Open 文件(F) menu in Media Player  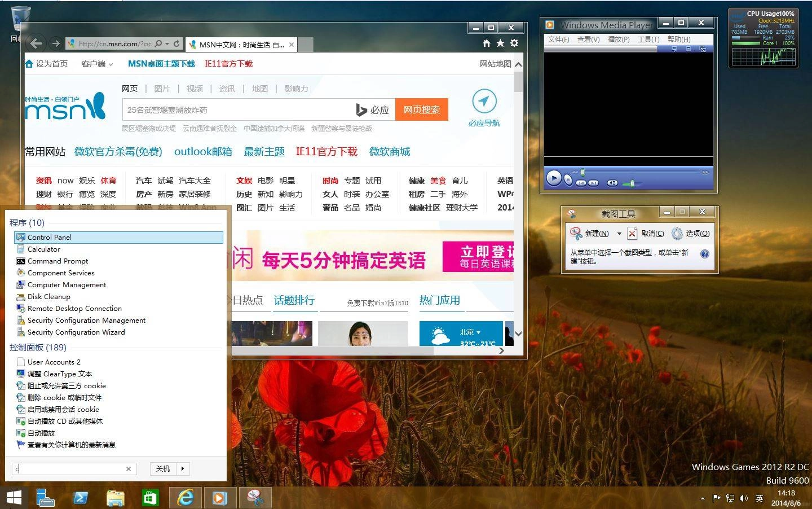[558, 40]
